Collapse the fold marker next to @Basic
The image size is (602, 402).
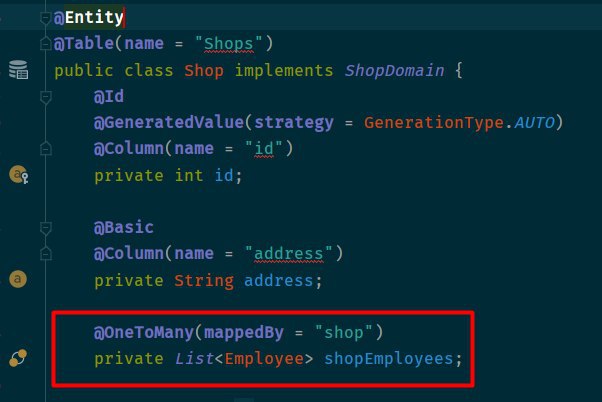coord(46,228)
